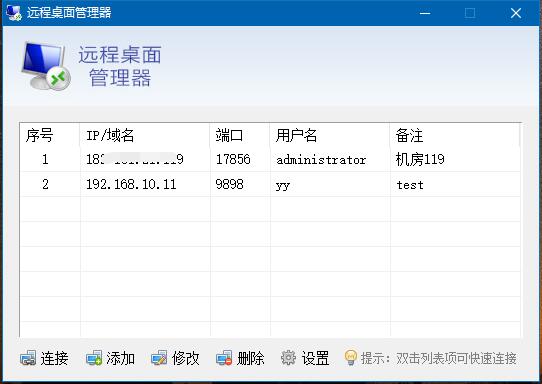The height and width of the screenshot is (384, 542).
Task: Click the port 17856 cell
Action: [x=233, y=159]
